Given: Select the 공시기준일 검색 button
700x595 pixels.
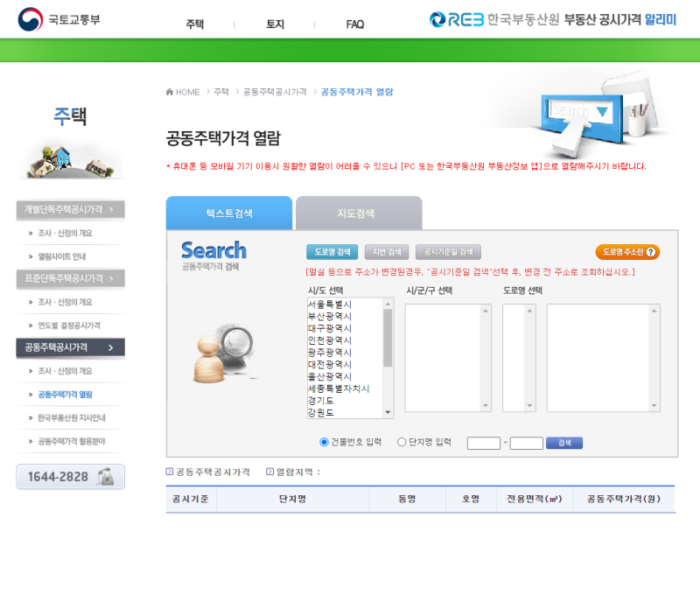Looking at the screenshot, I should [x=448, y=252].
